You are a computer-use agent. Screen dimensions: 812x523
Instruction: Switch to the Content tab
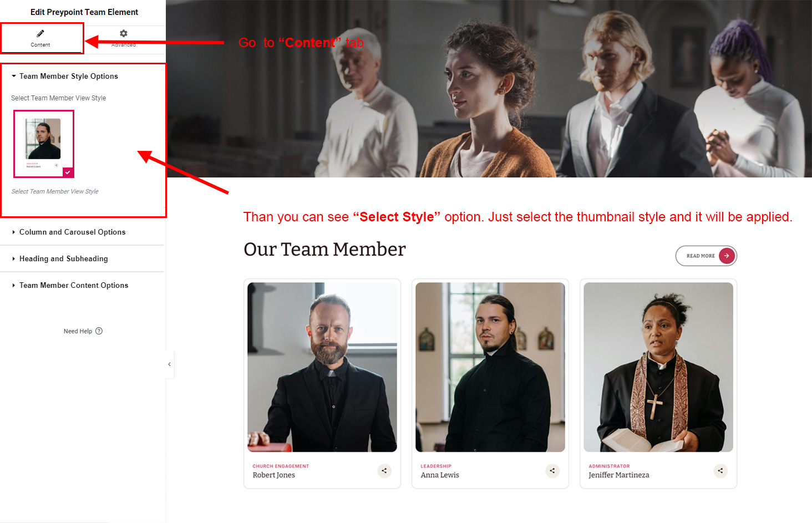[42, 38]
